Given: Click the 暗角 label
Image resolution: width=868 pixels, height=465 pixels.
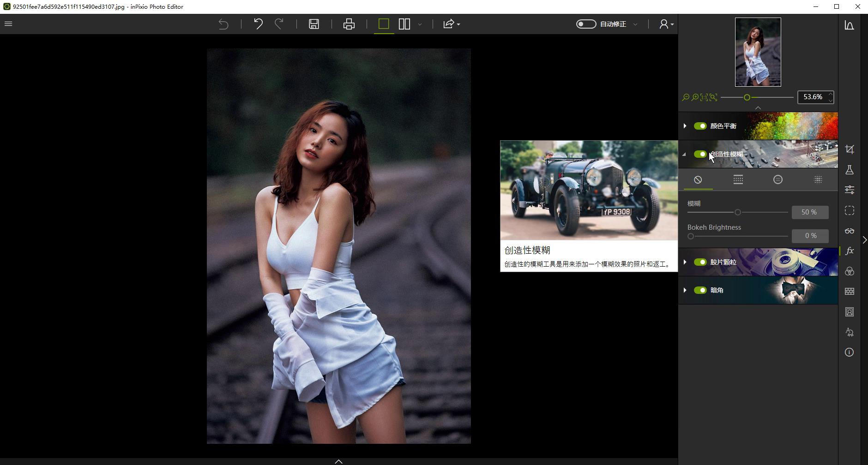Looking at the screenshot, I should tap(717, 290).
